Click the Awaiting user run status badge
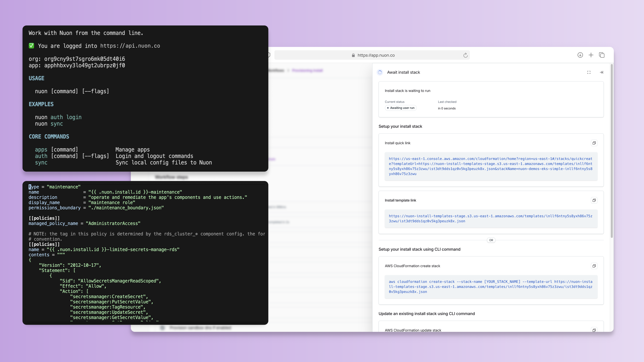The height and width of the screenshot is (362, 644). (400, 108)
